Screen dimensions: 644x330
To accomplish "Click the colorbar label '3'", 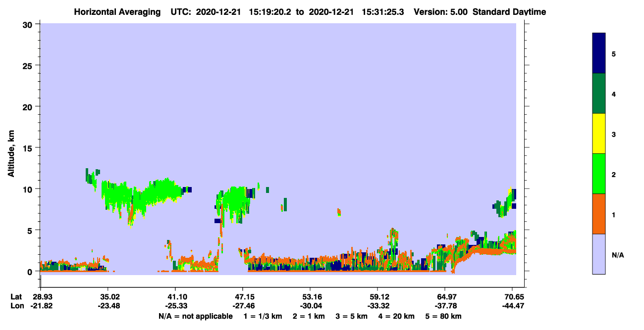I will [x=614, y=134].
